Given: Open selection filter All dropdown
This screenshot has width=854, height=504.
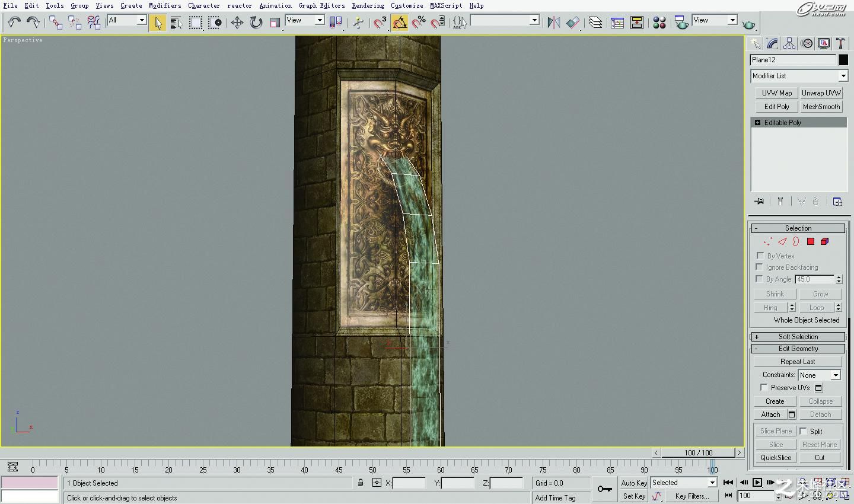Looking at the screenshot, I should [126, 20].
